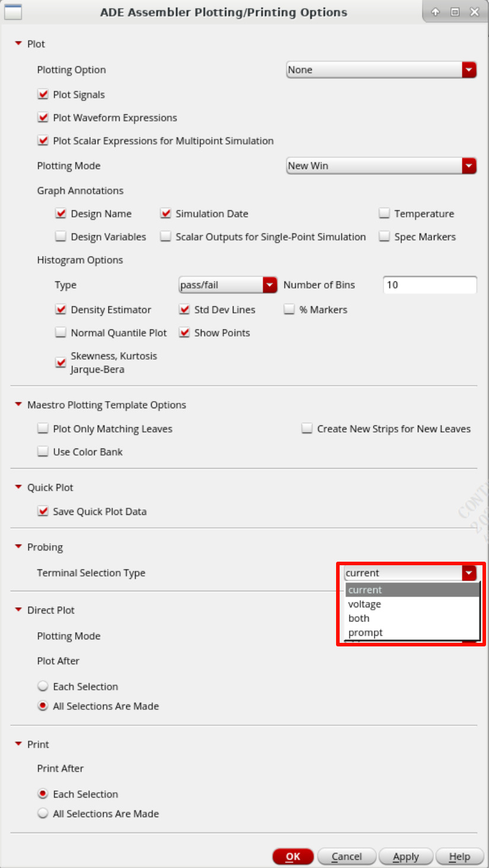This screenshot has height=868, width=489.
Task: Click the roll-up arrow icon in title bar
Action: (x=436, y=12)
